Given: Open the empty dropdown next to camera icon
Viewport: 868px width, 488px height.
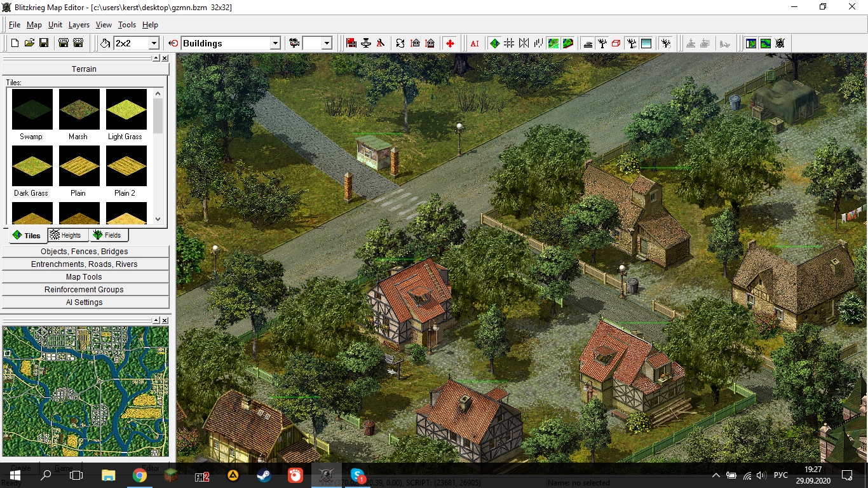Looking at the screenshot, I should 327,43.
